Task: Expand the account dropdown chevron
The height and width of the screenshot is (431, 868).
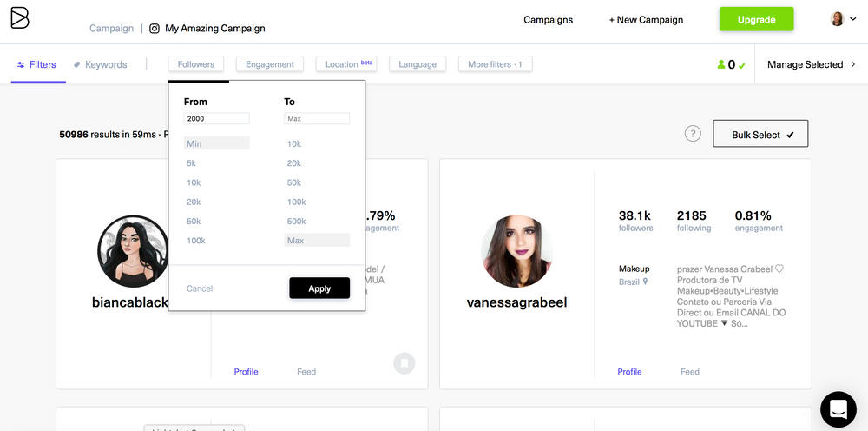Action: (x=853, y=19)
